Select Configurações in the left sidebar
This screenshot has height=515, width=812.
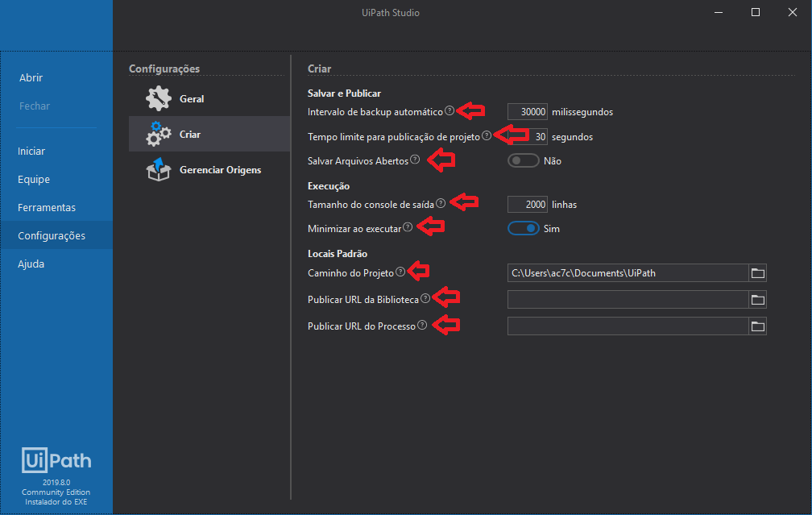click(x=56, y=235)
